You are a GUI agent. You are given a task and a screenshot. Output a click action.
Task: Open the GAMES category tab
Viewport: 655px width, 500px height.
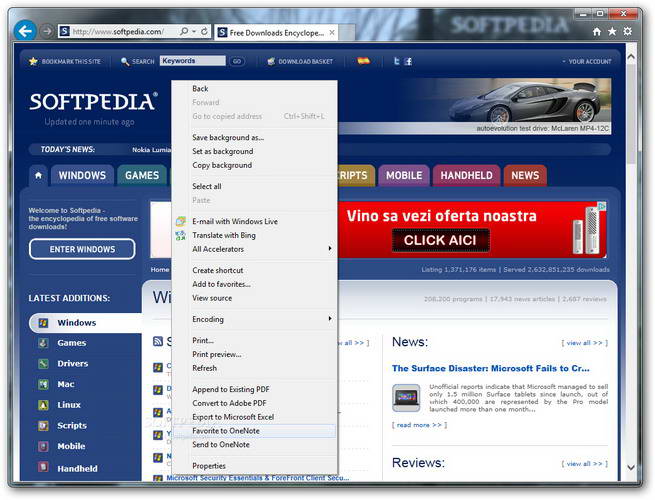[142, 175]
